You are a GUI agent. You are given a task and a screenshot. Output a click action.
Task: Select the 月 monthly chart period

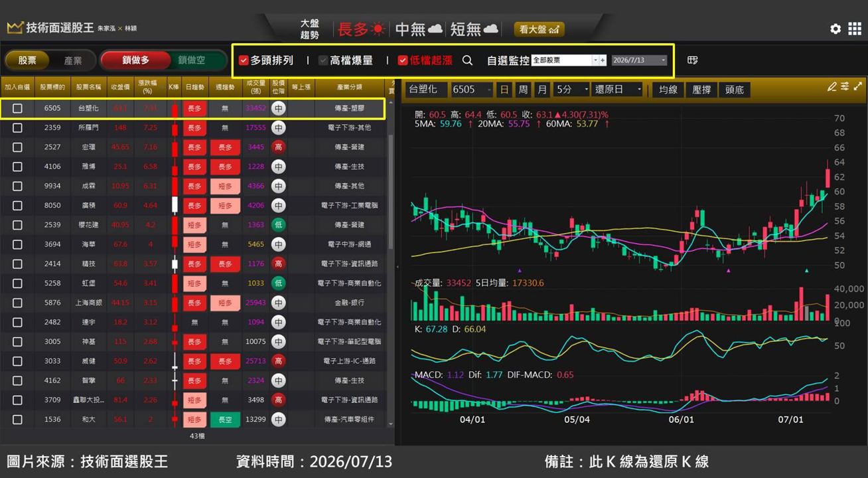tap(542, 89)
